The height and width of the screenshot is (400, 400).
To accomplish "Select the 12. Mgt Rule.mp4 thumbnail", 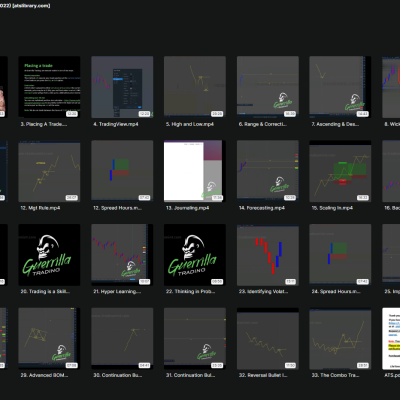I will [49, 171].
